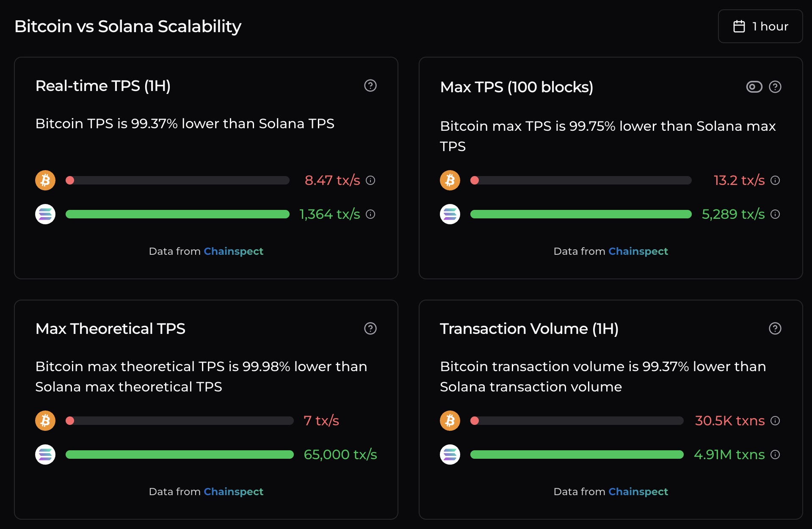
Task: Select the Transaction Volume (1H) card title
Action: [530, 328]
